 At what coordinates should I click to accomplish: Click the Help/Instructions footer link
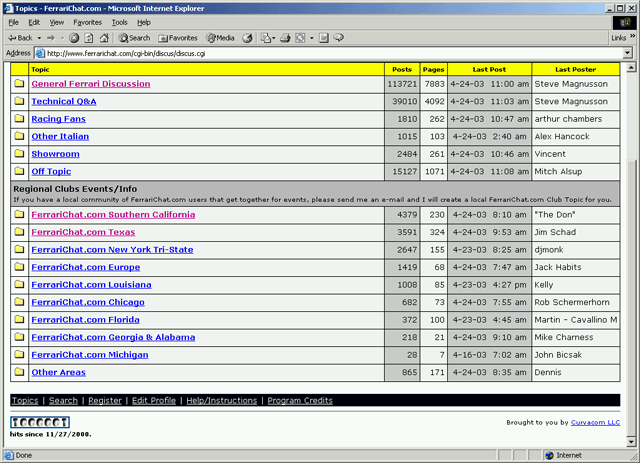pyautogui.click(x=222, y=401)
